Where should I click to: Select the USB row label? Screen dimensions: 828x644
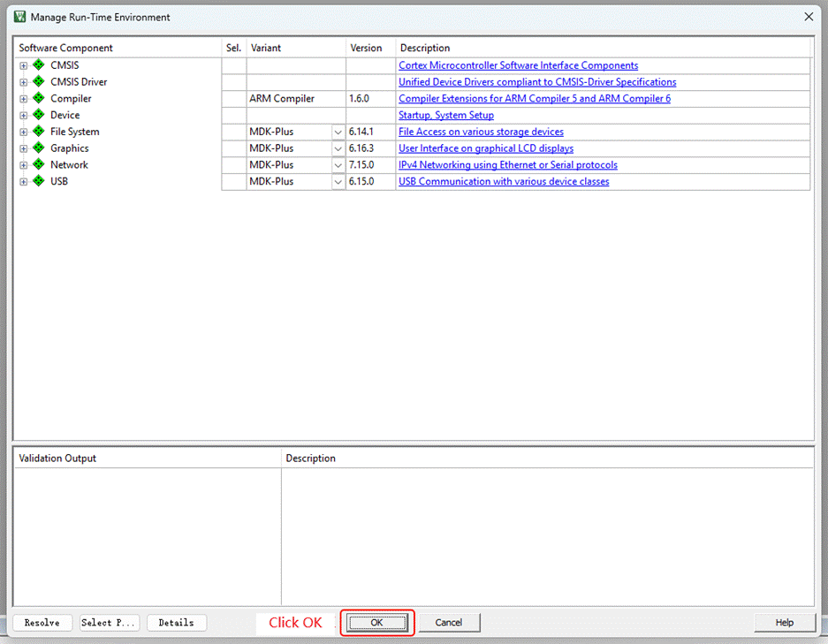[x=59, y=181]
